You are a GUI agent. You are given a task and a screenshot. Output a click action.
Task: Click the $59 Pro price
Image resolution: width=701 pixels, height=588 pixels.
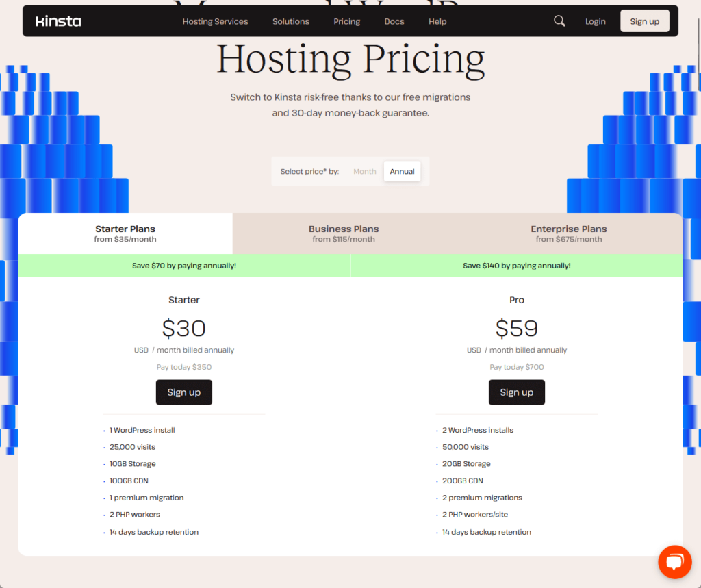(516, 328)
